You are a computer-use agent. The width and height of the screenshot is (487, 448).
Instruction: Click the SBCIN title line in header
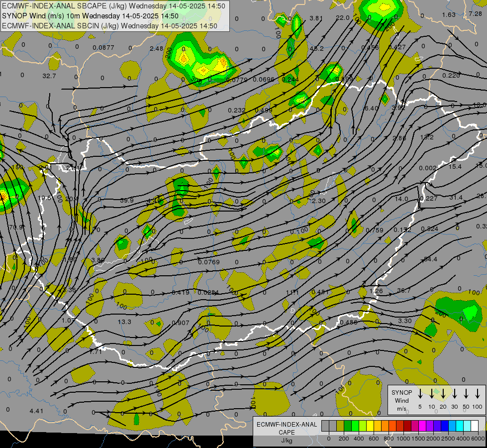[x=109, y=26]
